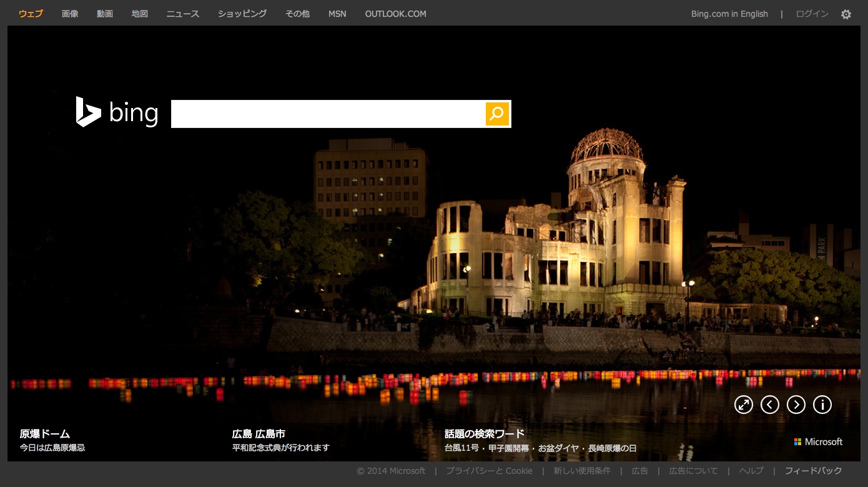
Task: Go to OUTLOOK.COM from top bar
Action: coord(395,14)
